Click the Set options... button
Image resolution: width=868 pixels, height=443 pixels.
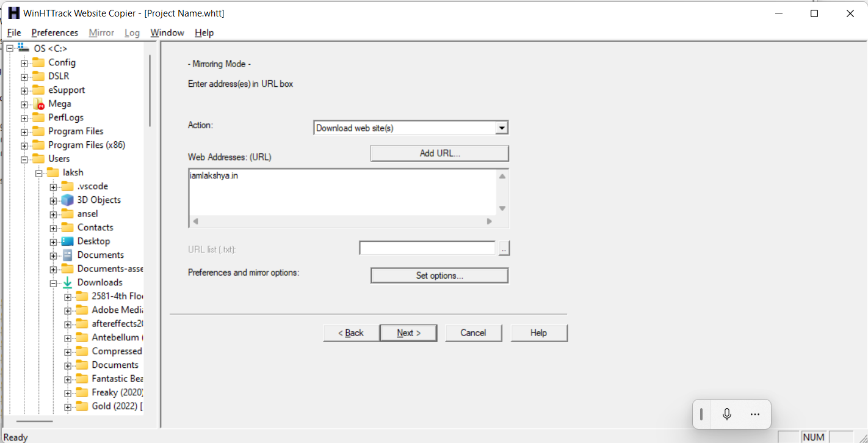[x=439, y=276]
